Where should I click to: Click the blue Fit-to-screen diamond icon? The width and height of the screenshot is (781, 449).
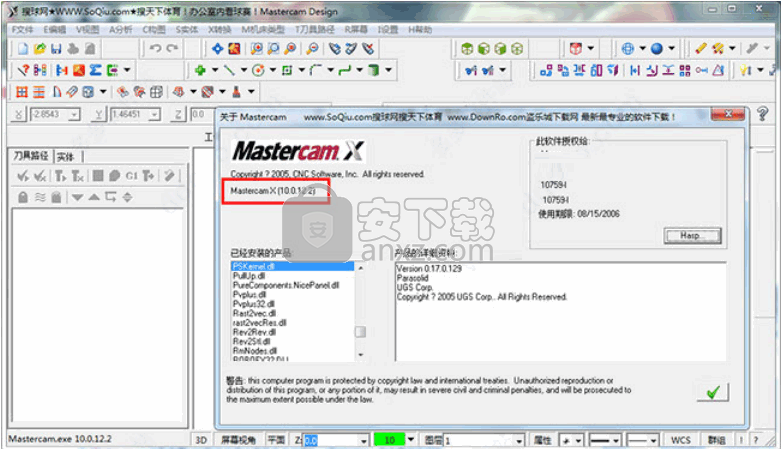click(x=218, y=48)
